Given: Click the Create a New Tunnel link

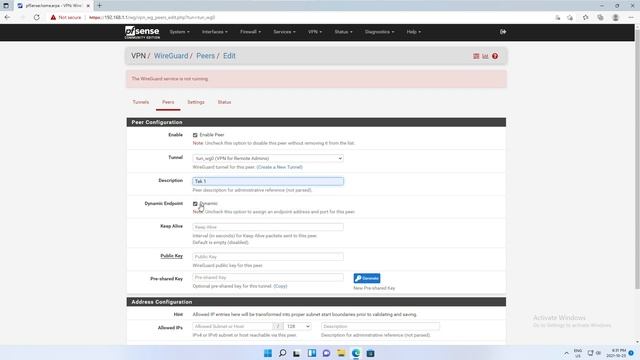Looking at the screenshot, I should pyautogui.click(x=280, y=167).
